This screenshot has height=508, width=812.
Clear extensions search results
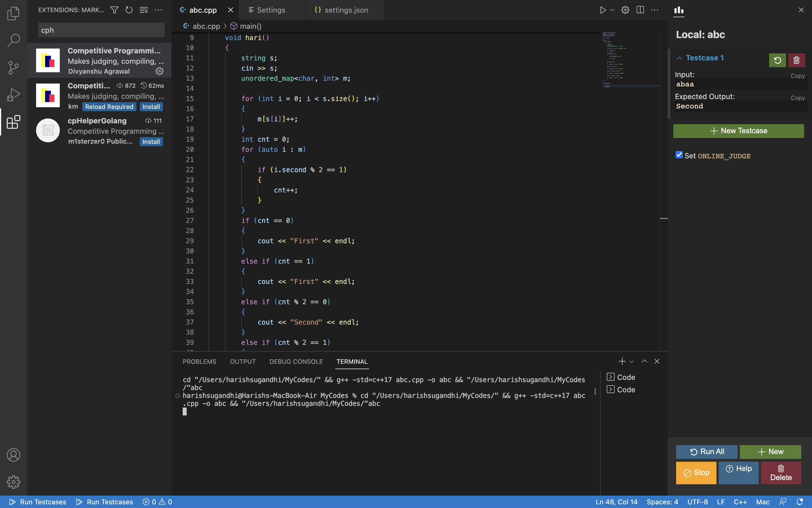point(144,10)
